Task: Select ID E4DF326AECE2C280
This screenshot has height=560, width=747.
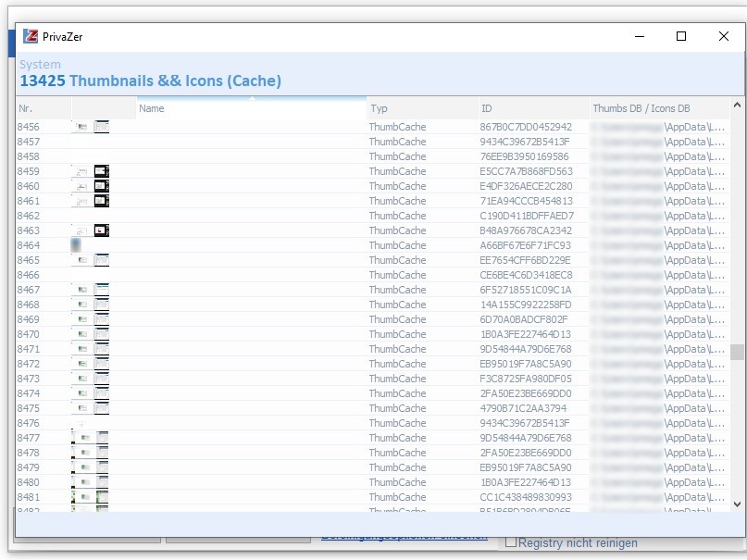Action: pos(526,186)
